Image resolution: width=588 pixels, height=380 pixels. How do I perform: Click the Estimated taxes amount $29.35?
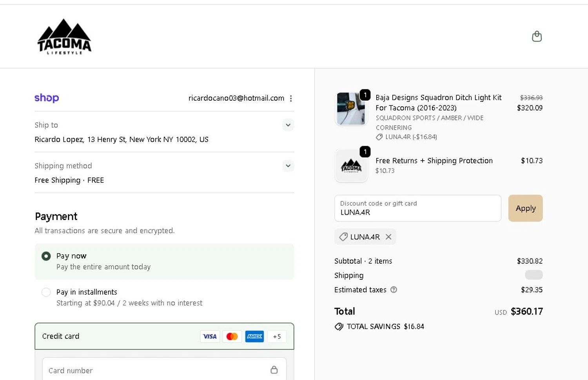point(532,290)
